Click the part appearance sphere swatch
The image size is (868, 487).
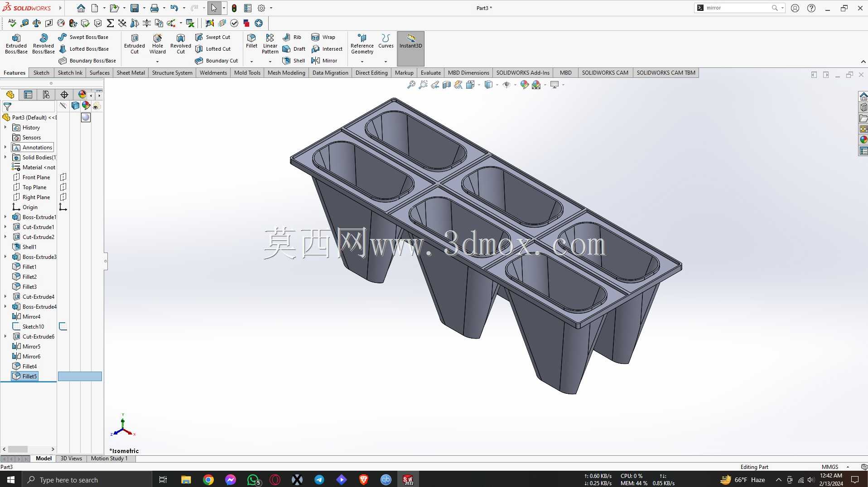pos(86,118)
